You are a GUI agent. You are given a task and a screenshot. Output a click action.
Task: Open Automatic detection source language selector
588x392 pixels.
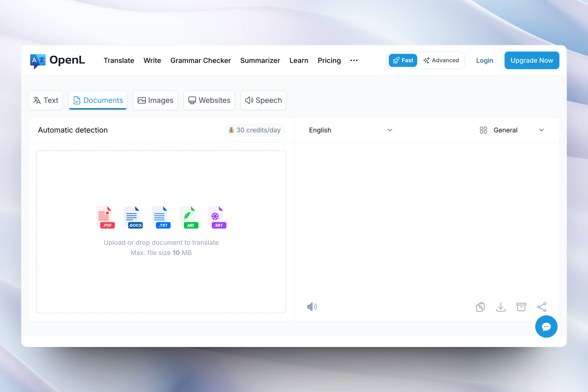pyautogui.click(x=73, y=130)
